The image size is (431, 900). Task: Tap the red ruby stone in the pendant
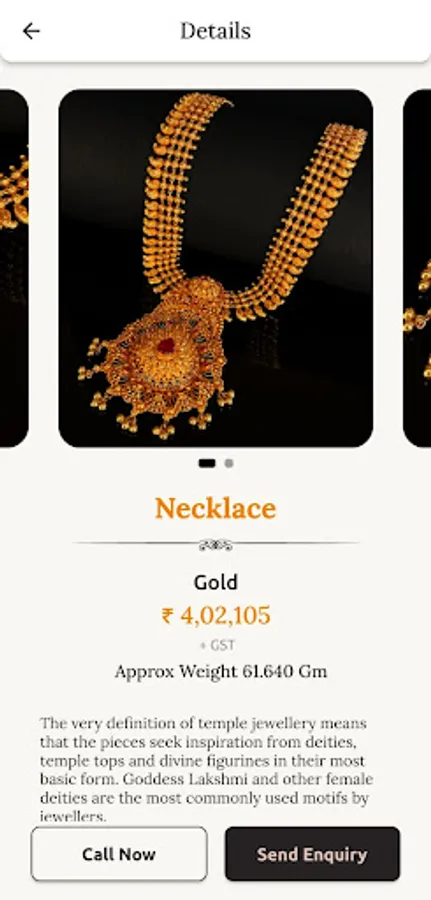click(166, 346)
